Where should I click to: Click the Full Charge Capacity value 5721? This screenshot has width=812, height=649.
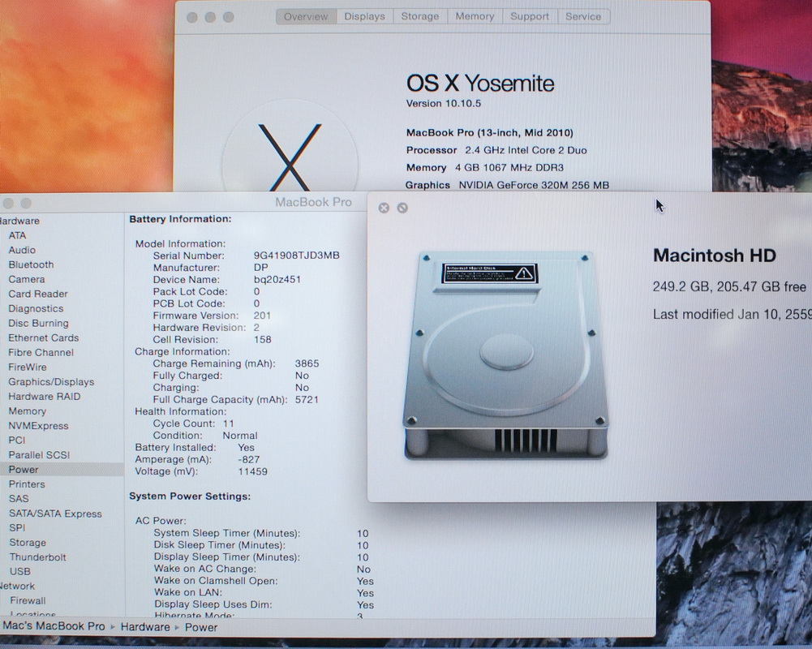307,399
